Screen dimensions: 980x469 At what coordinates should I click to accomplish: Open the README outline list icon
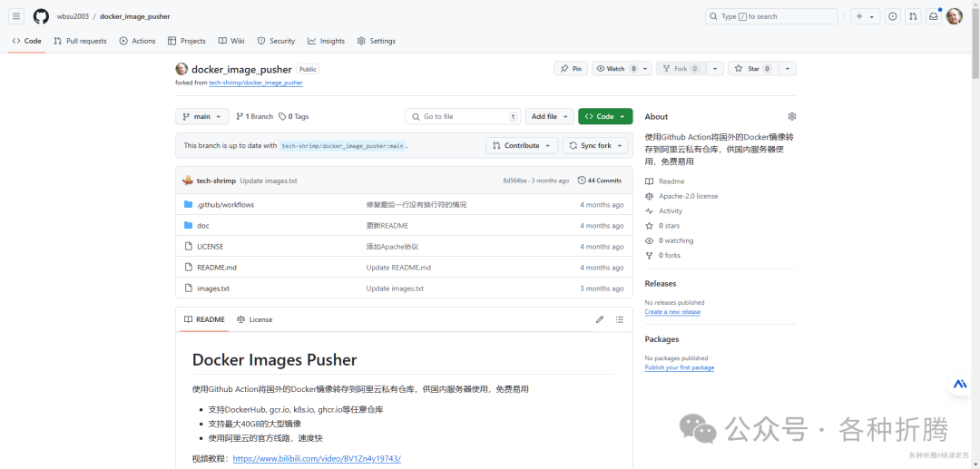(620, 319)
